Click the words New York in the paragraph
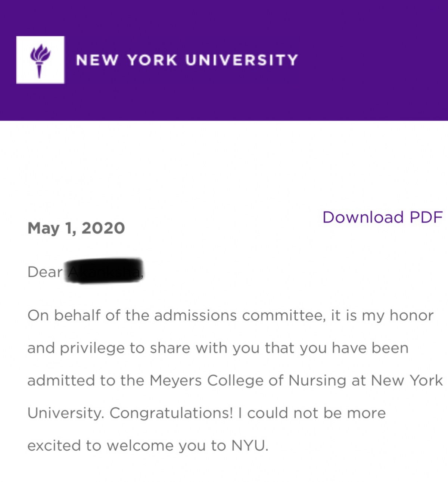 tap(407, 380)
